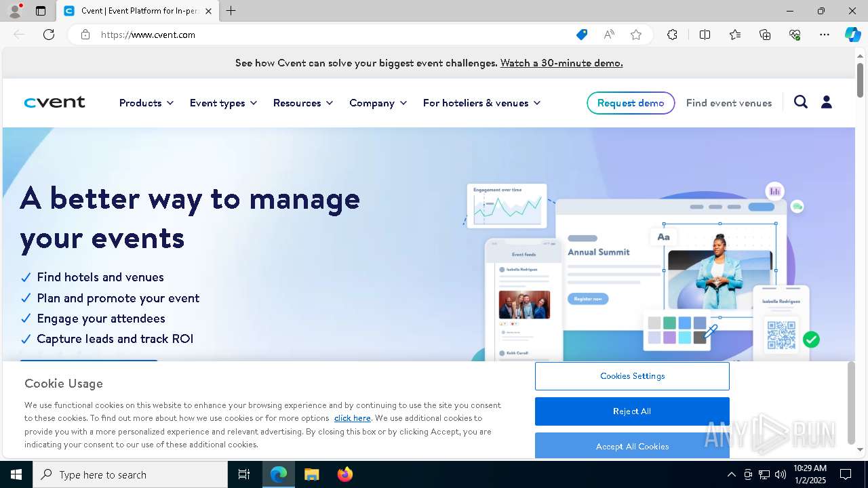This screenshot has width=868, height=488.
Task: Click the page vertical scrollbar thumb
Action: (860, 80)
